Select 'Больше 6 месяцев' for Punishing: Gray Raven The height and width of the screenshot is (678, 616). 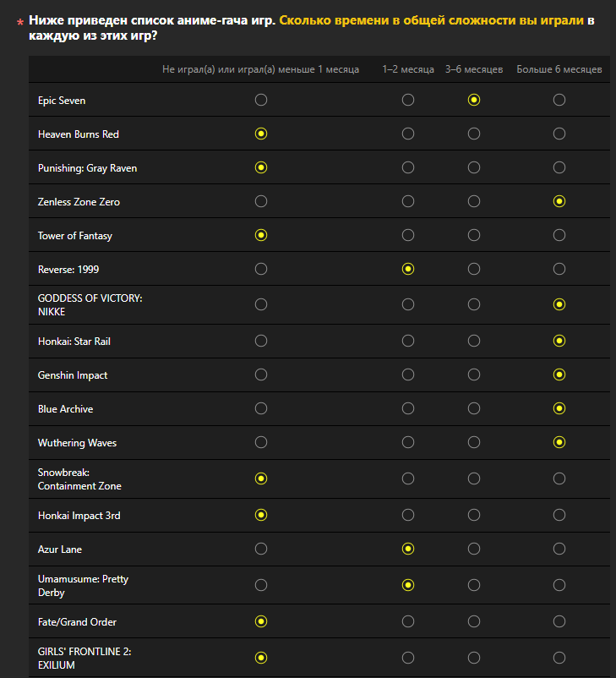click(559, 167)
